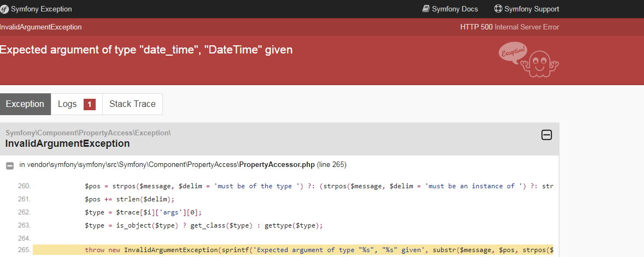Click the exception message heading text
The width and height of the screenshot is (644, 257).
click(x=146, y=50)
